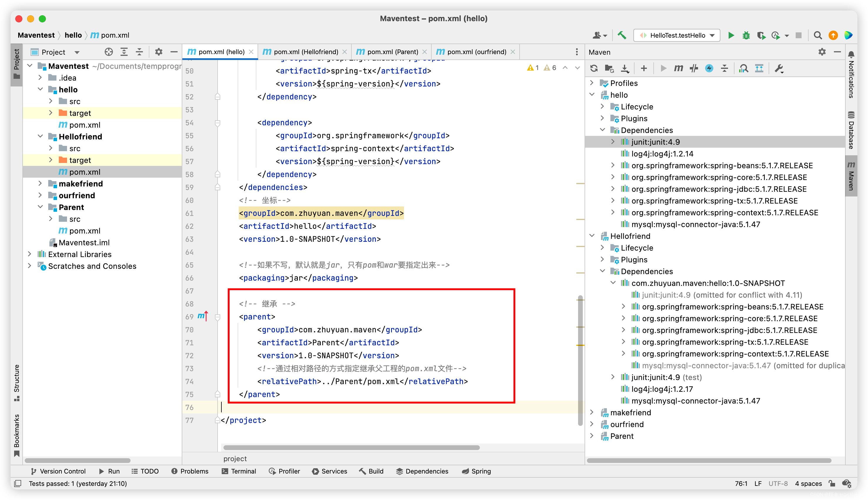Screen dimensions: 868x500
Task: Click the warnings count inspection indicator
Action: [542, 68]
